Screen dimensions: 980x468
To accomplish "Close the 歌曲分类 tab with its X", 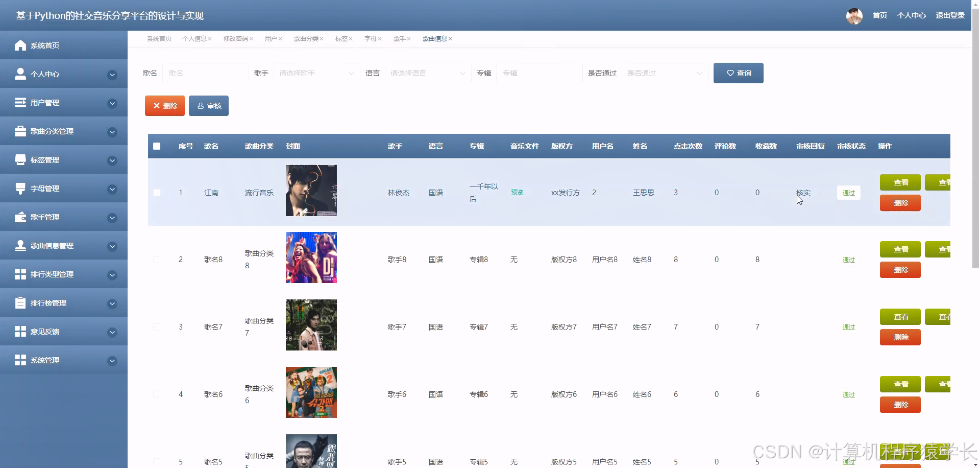I will [x=322, y=39].
